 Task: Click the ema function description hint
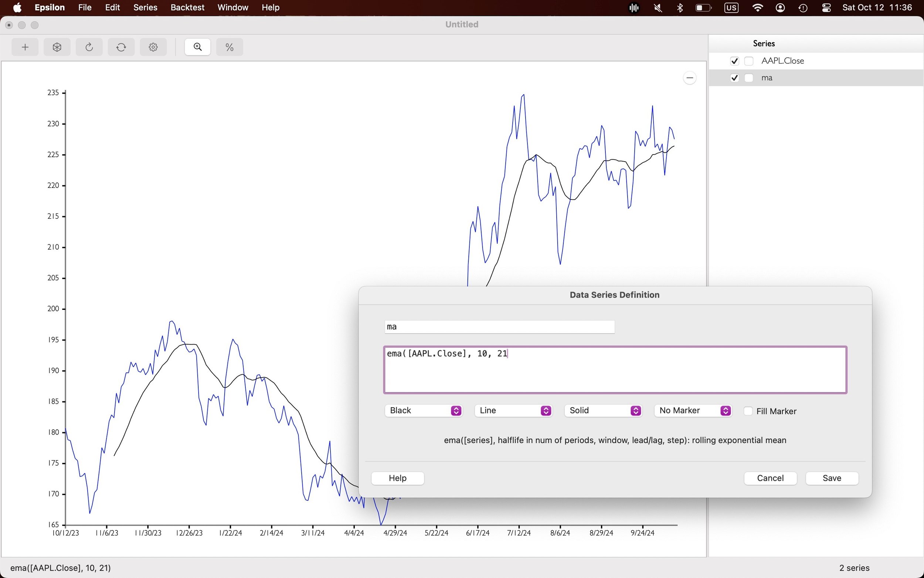click(615, 440)
